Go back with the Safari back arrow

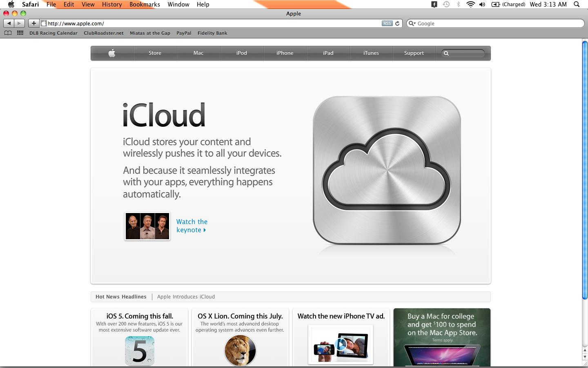[x=9, y=23]
